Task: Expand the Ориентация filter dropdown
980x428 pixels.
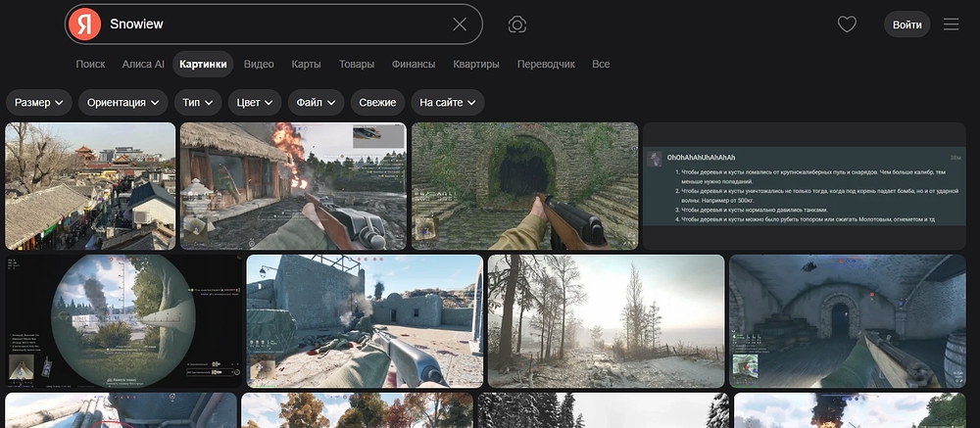Action: tap(123, 103)
